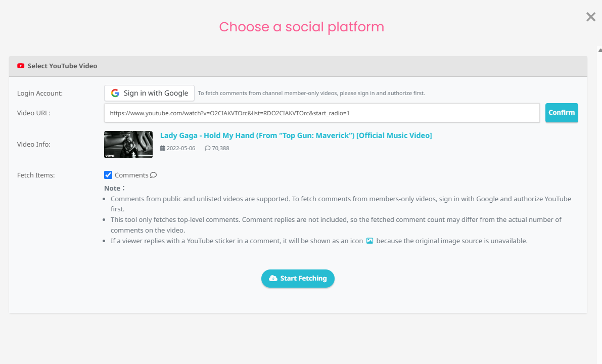The width and height of the screenshot is (602, 364).
Task: Click the scrollbar up arrow at right edge
Action: (x=599, y=50)
